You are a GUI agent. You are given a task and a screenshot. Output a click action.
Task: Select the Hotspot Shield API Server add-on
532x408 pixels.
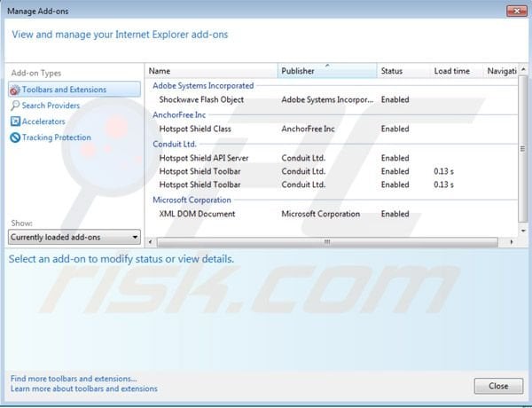tap(204, 158)
